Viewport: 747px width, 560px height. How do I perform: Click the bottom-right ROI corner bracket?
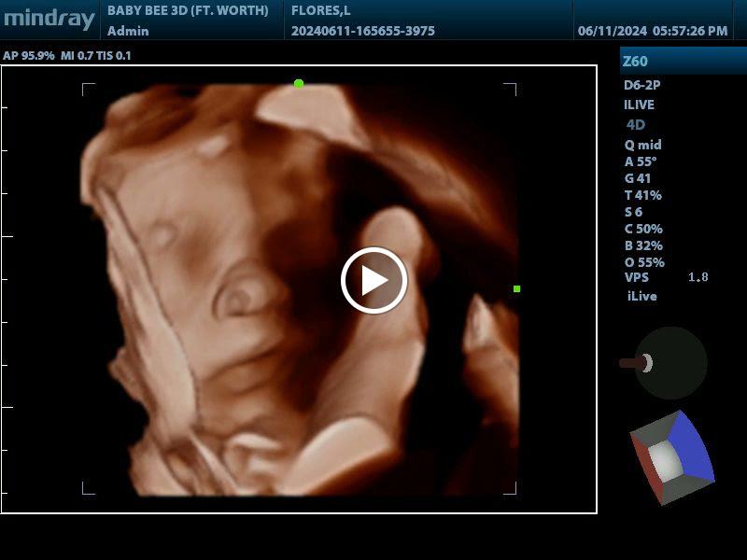[510, 488]
